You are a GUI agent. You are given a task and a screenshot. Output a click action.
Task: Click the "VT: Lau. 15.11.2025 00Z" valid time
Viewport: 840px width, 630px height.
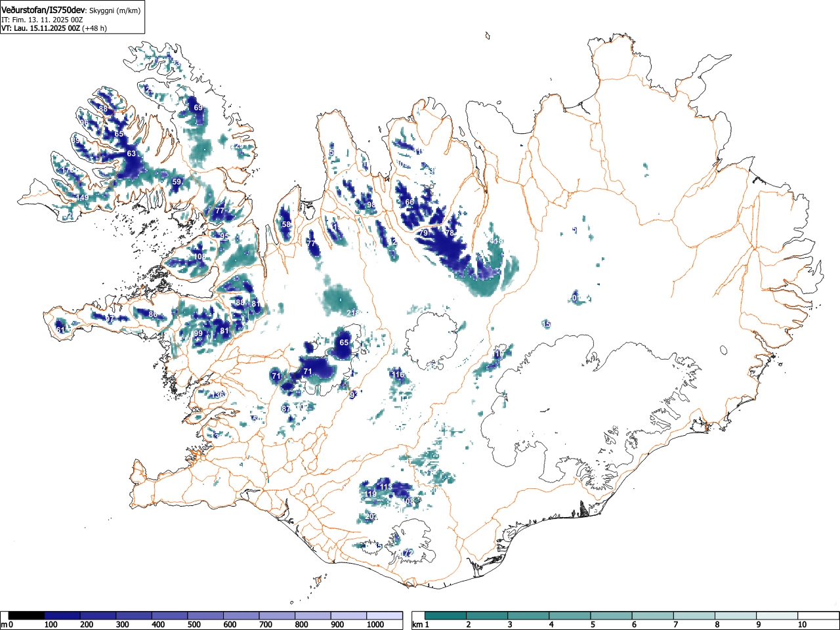point(41,28)
